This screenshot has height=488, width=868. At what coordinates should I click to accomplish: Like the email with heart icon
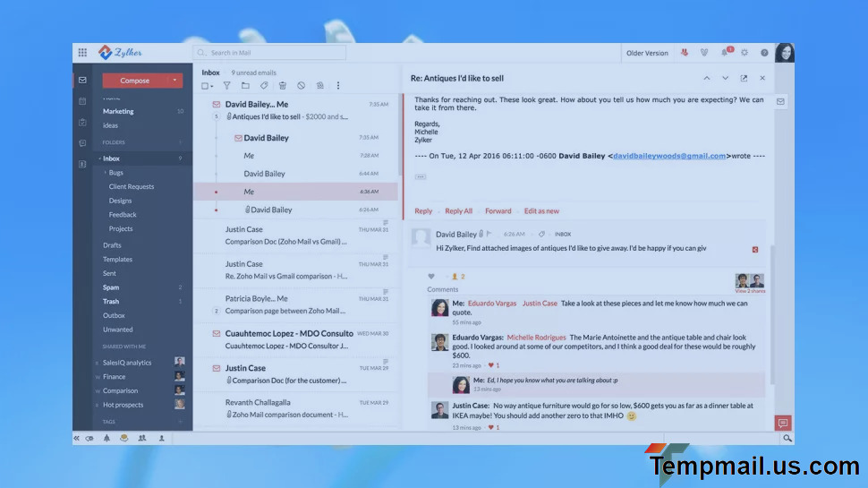click(431, 277)
